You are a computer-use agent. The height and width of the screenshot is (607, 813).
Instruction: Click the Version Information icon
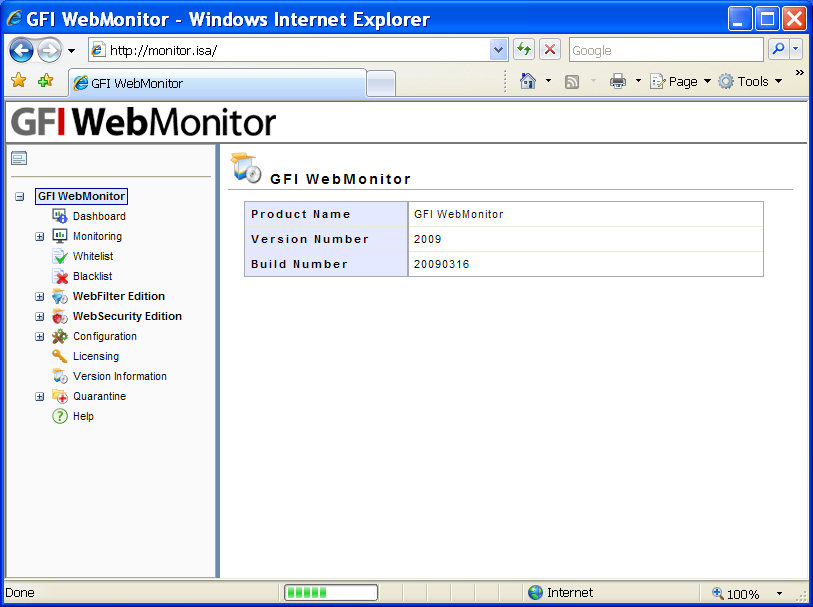pyautogui.click(x=60, y=376)
